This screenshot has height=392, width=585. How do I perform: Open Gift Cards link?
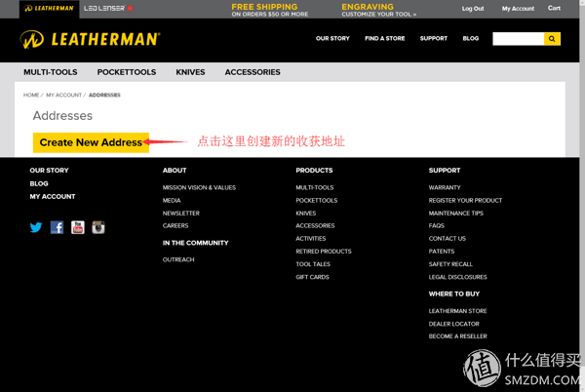[312, 277]
